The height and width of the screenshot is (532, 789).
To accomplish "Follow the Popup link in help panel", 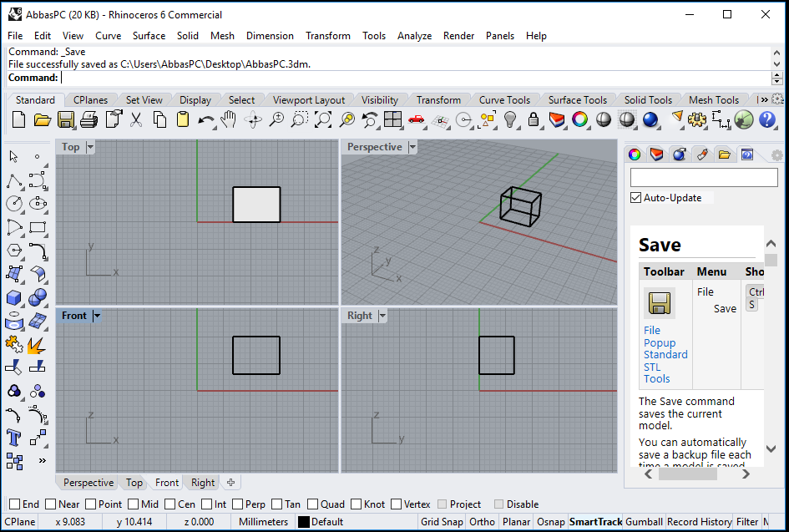I will click(660, 342).
